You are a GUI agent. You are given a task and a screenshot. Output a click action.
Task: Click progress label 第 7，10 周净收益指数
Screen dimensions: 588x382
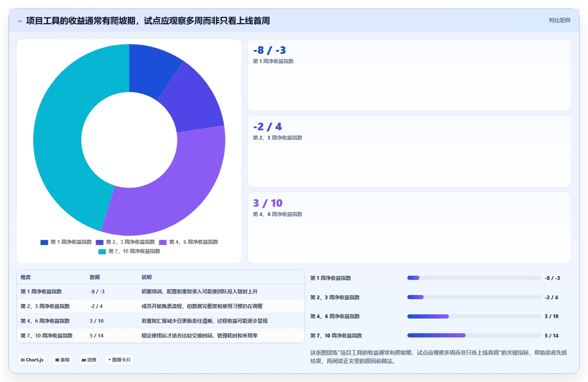[336, 336]
